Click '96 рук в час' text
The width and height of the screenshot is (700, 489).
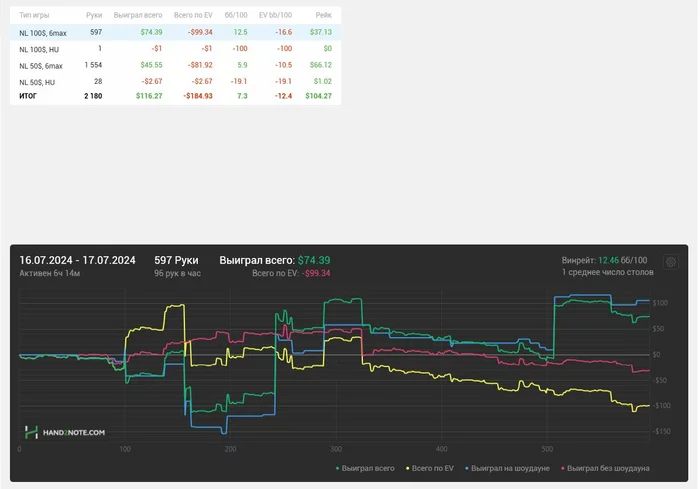tap(177, 273)
